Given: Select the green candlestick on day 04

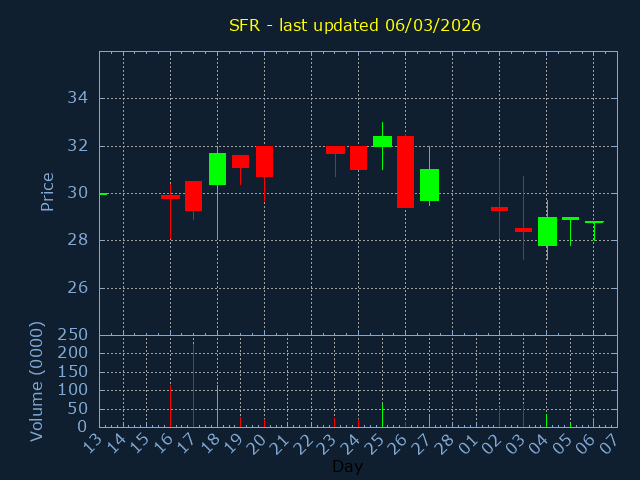Looking at the screenshot, I should (x=547, y=231).
